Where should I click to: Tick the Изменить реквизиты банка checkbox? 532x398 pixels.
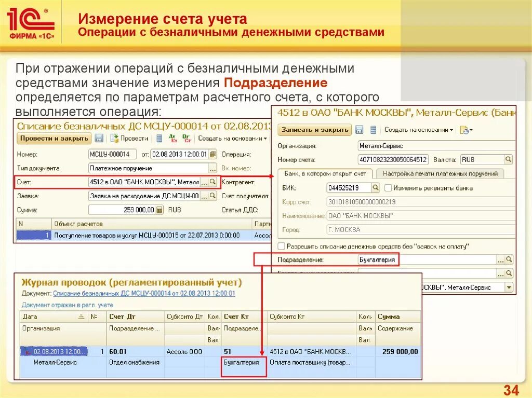[x=388, y=188]
